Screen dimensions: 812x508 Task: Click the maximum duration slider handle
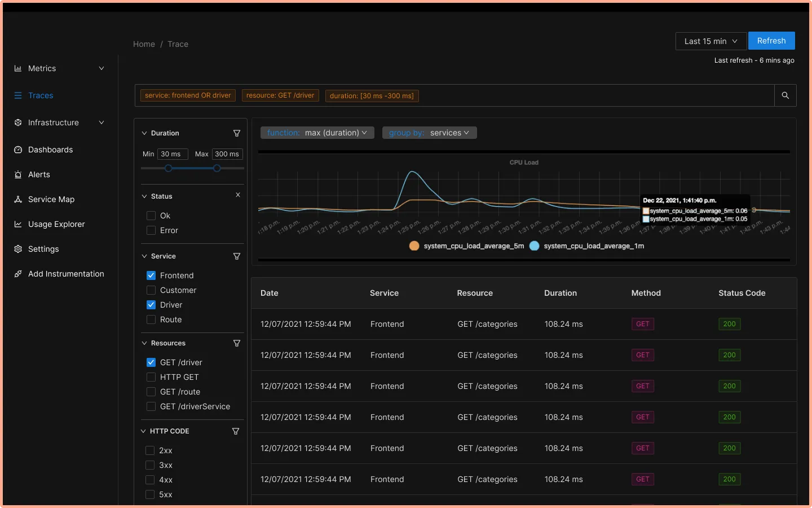pyautogui.click(x=217, y=168)
